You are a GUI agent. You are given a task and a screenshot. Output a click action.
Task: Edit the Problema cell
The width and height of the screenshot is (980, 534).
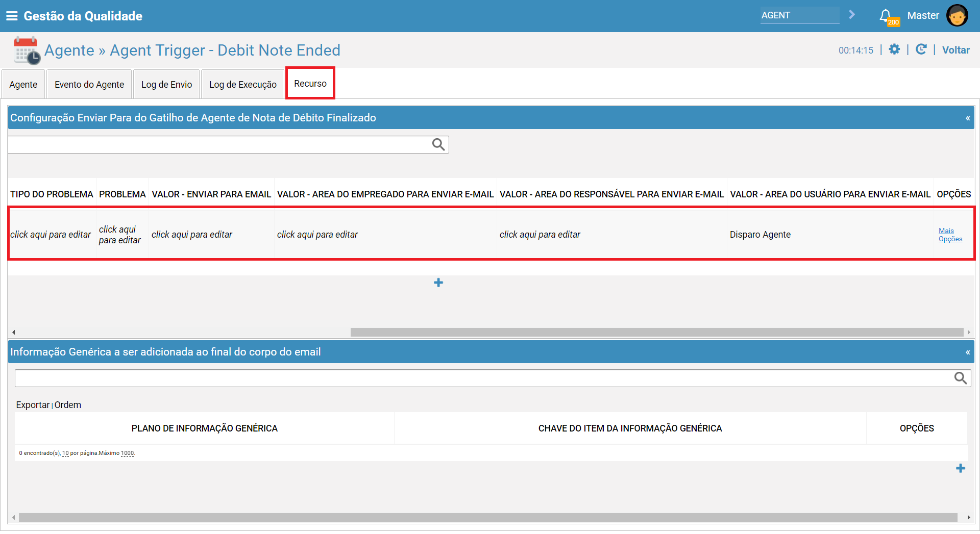pos(120,235)
